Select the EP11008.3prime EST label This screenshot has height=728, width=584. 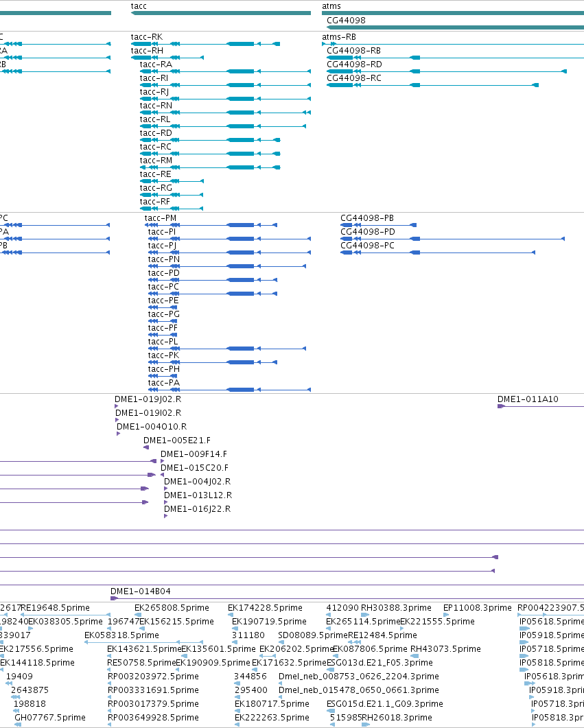tap(477, 607)
